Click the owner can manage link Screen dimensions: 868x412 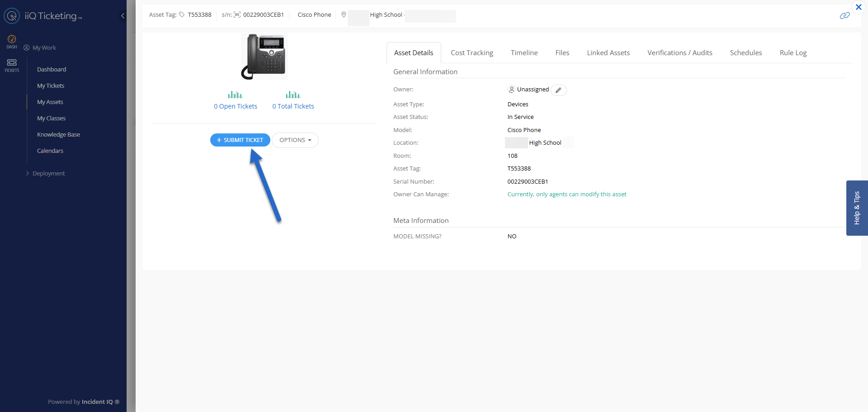pyautogui.click(x=566, y=194)
